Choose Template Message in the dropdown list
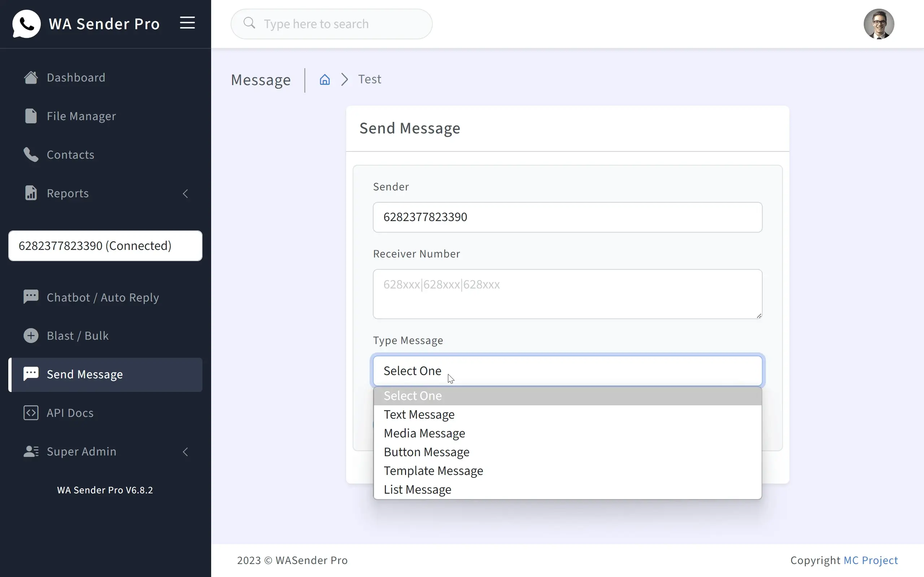The width and height of the screenshot is (924, 577). pos(433,471)
